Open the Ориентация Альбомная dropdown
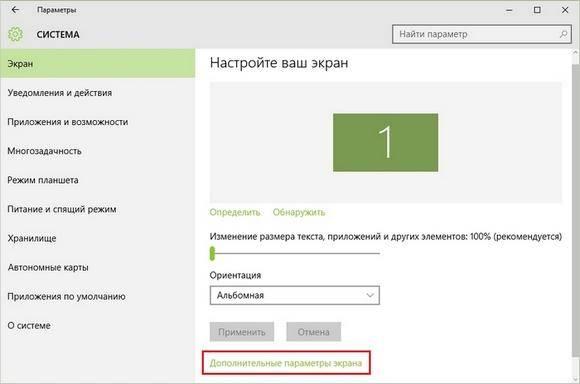 [294, 295]
